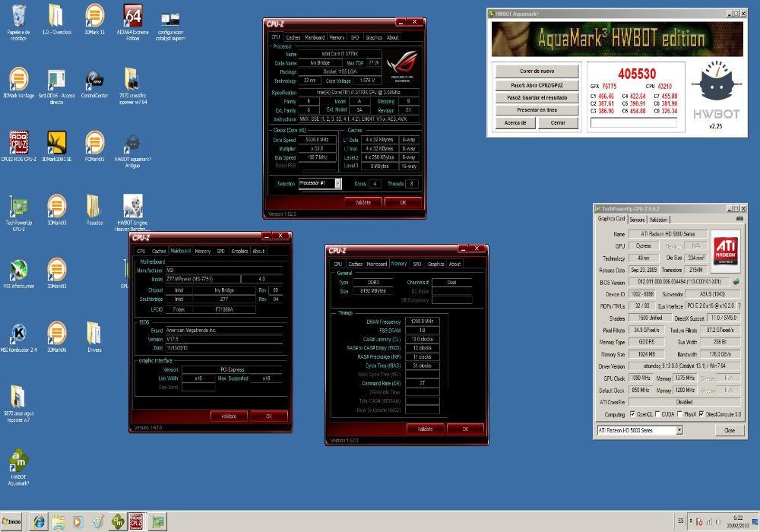Screen dimensions: 760x532
Task: Open the 3DMark05 desktop shortcut
Action: (x=57, y=273)
